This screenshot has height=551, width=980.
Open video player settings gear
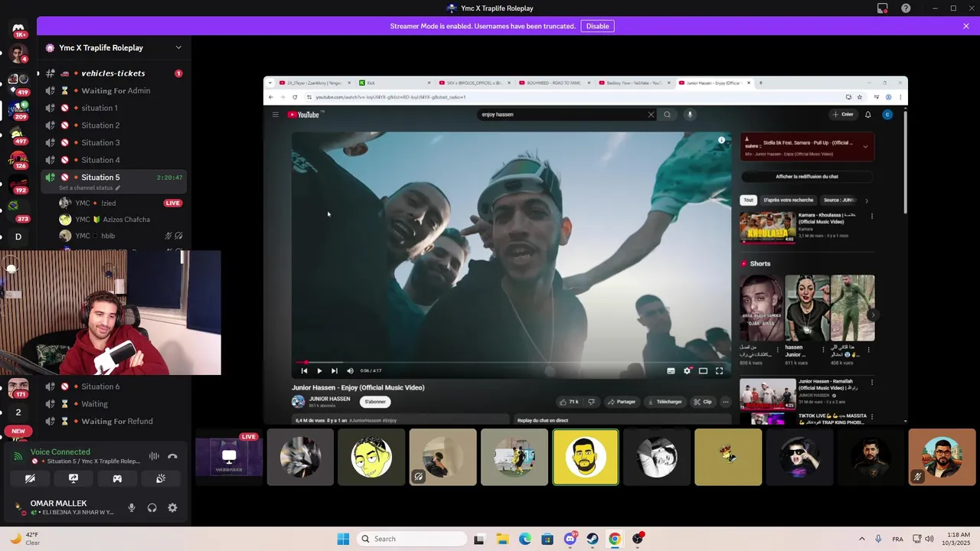point(688,371)
